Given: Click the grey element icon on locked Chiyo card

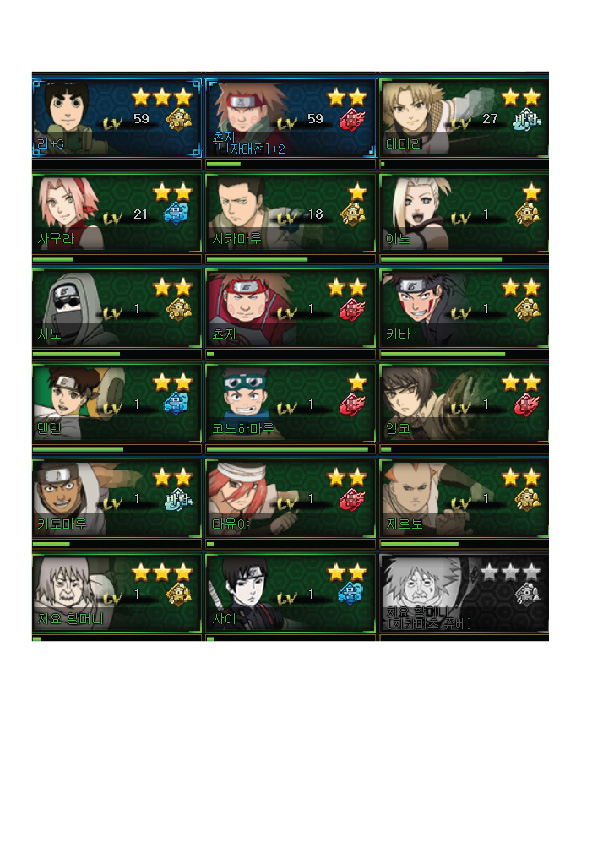Looking at the screenshot, I should (x=527, y=593).
